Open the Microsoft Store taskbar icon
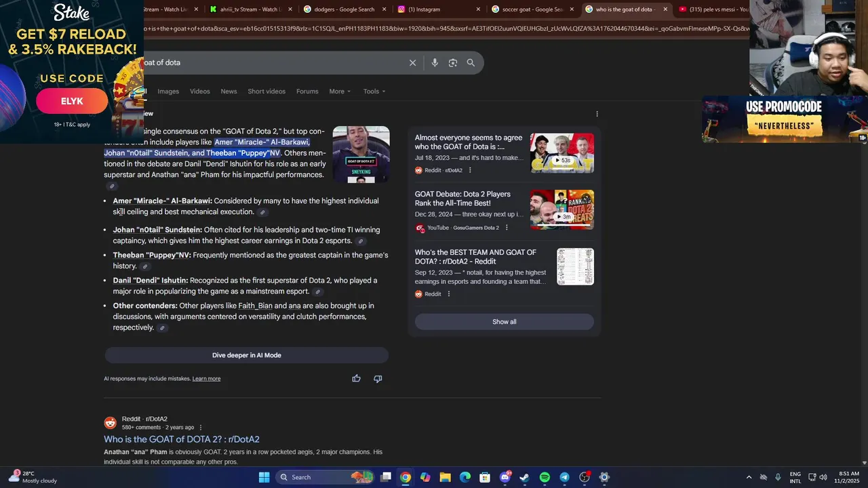This screenshot has height=488, width=868. [485, 477]
